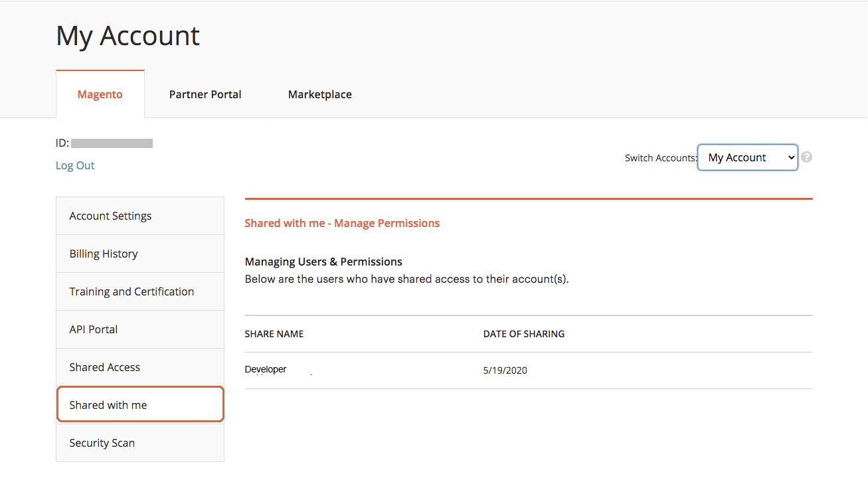Screen dimensions: 868x482
Task: Select the 5/19/2020 sharing date
Action: click(x=505, y=370)
